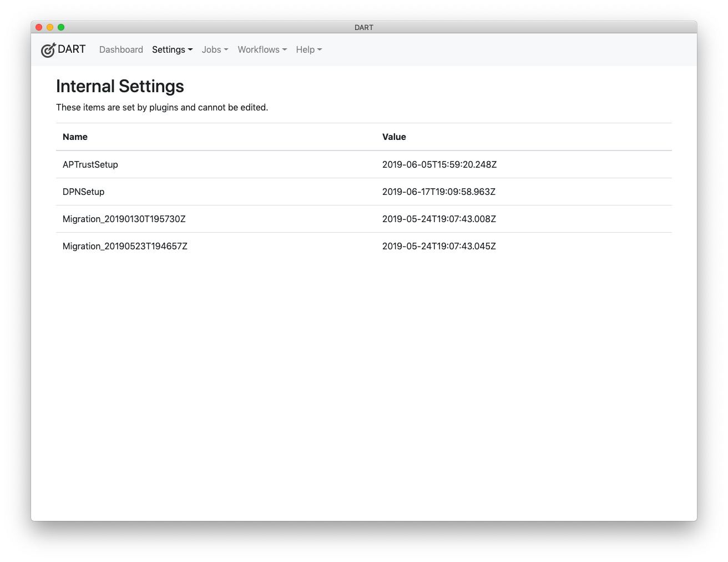
Task: Click the APTrustSetup timestamp value
Action: coord(439,164)
